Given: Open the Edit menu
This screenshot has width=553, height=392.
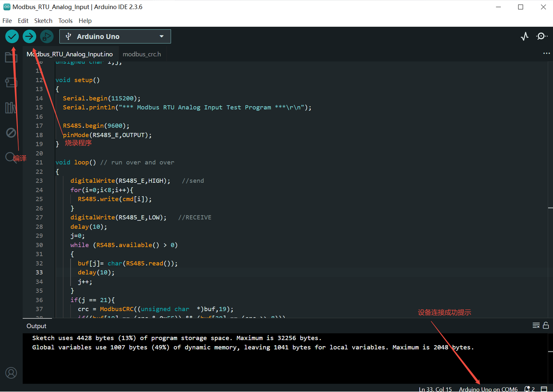Looking at the screenshot, I should click(23, 21).
